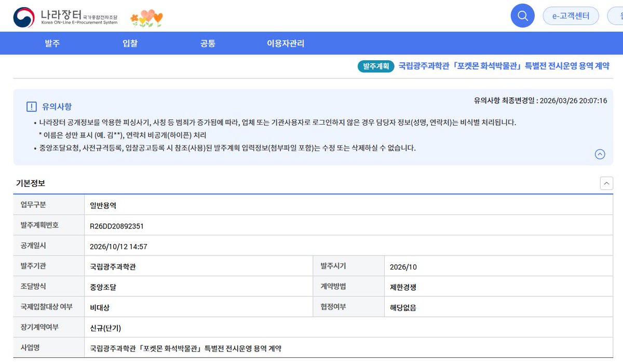Click the 공개일시 value 2026/10/12 14:57

pos(118,247)
